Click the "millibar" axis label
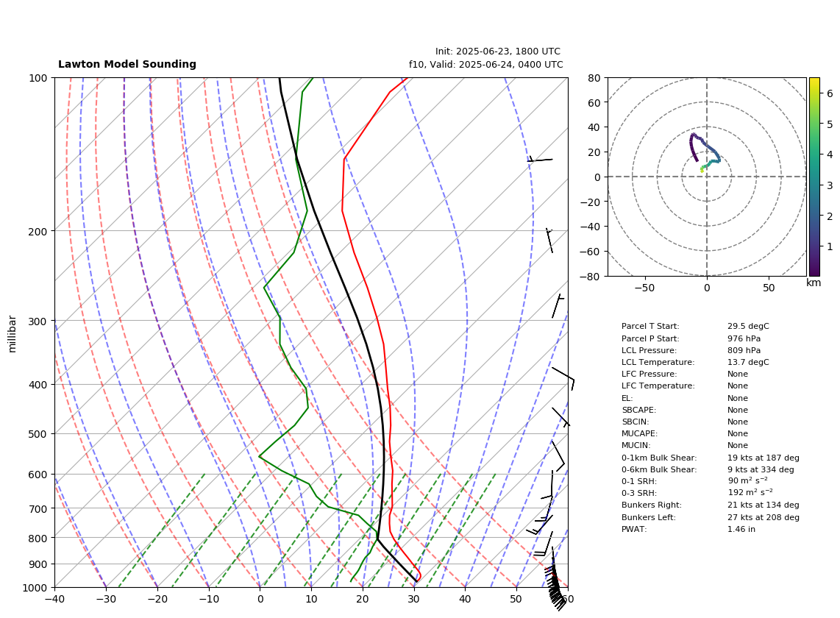Image resolution: width=840 pixels, height=618 pixels. pyautogui.click(x=13, y=334)
